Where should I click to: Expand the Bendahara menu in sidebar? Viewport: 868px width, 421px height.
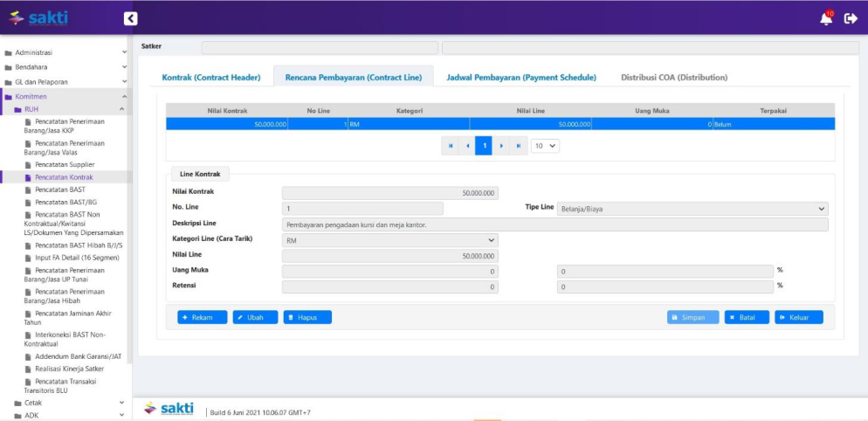tap(65, 67)
